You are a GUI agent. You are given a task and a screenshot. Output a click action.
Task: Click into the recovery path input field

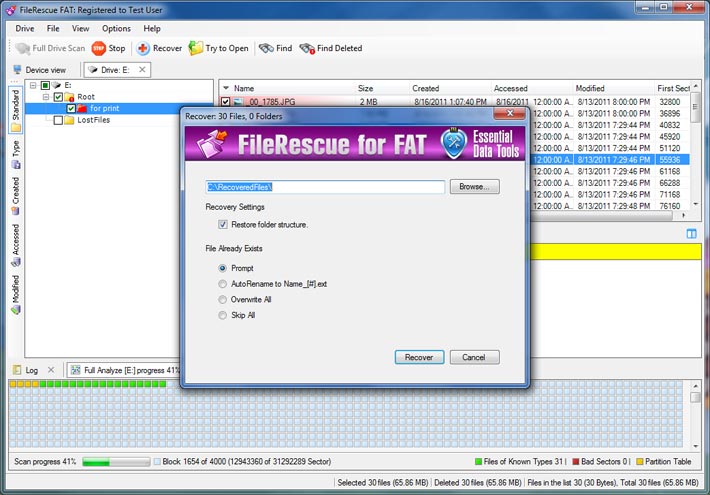pos(325,187)
